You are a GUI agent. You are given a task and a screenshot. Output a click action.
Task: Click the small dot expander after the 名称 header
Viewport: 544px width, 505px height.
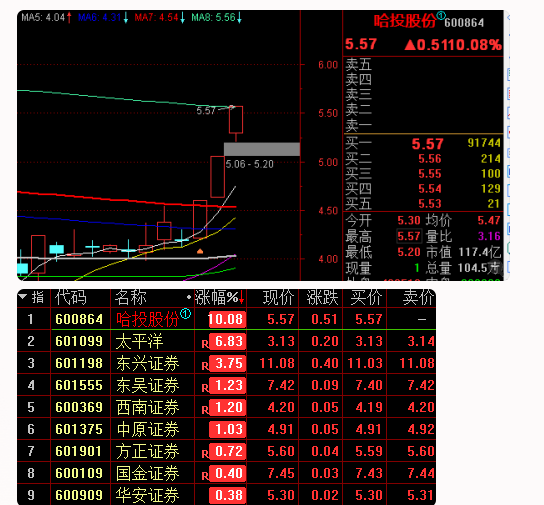[189, 297]
